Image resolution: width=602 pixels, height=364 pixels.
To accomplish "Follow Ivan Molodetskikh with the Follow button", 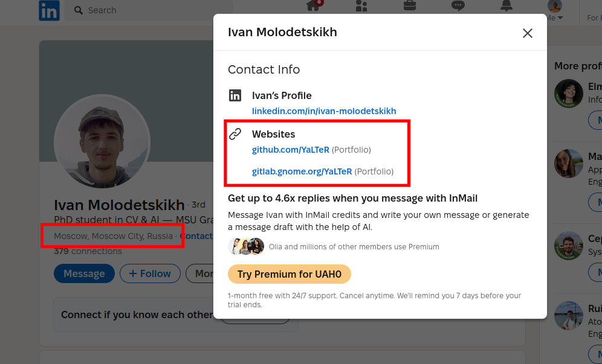I will pos(150,273).
